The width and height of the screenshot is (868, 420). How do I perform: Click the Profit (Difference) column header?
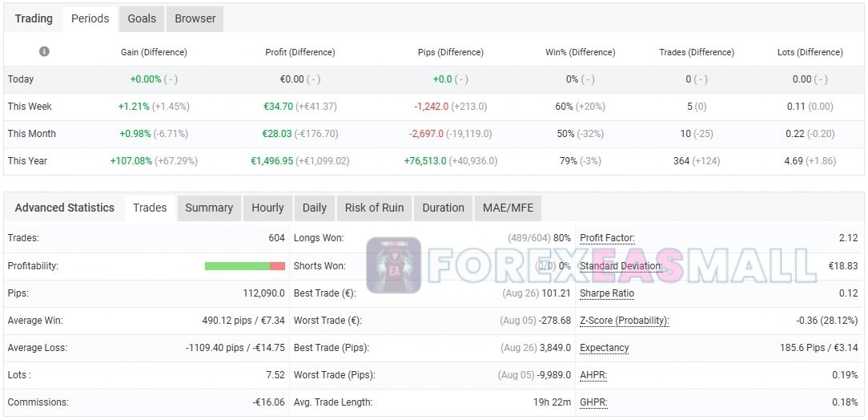pos(300,52)
